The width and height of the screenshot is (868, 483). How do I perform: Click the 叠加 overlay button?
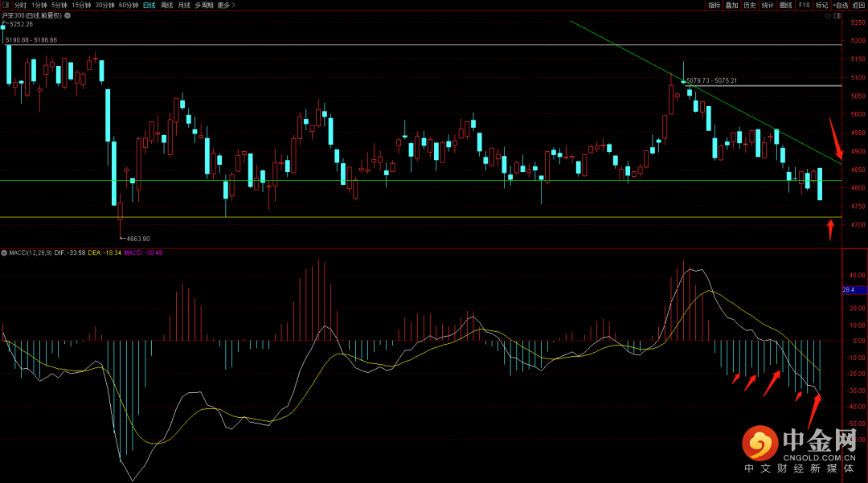[x=731, y=5]
